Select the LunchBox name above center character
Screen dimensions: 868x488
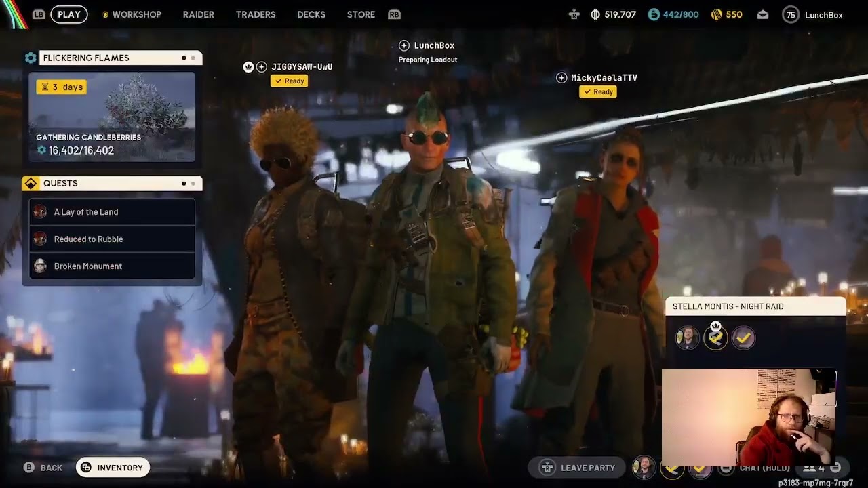click(x=434, y=45)
